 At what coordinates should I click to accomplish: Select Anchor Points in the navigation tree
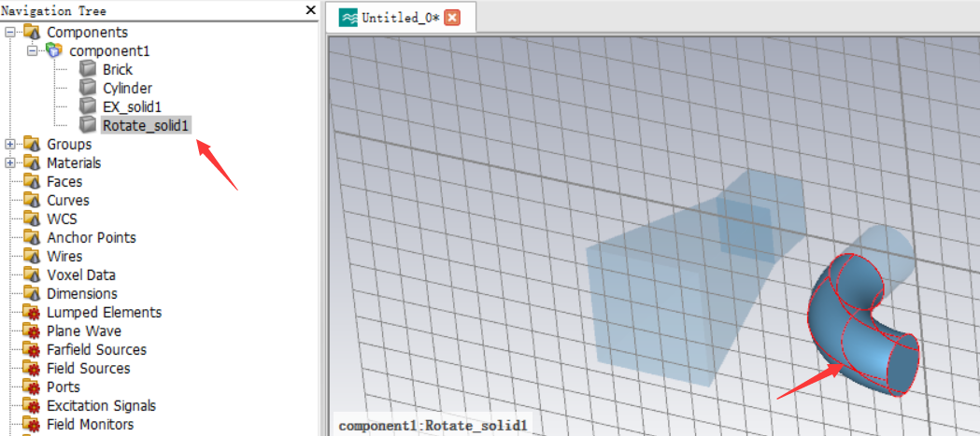(x=92, y=238)
